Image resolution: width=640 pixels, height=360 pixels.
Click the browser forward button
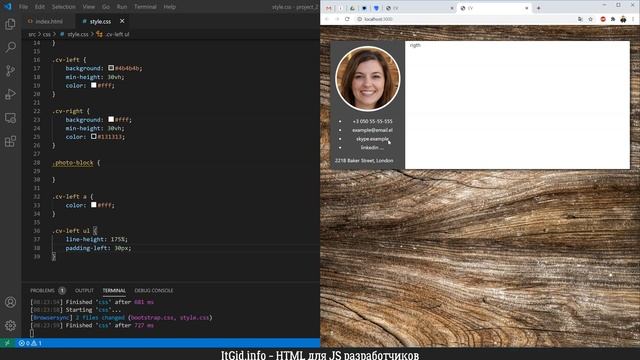[x=337, y=19]
